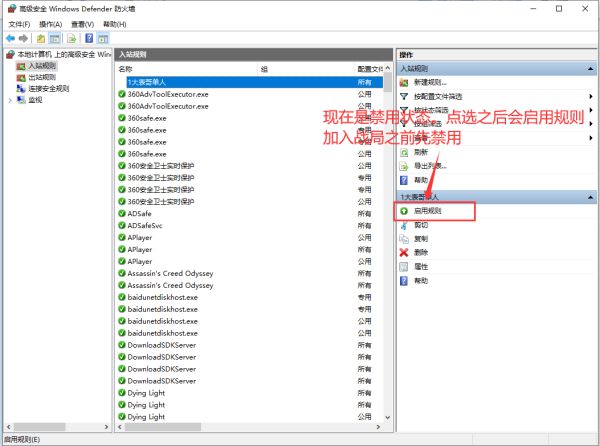Expand the 监视 (Monitoring) tree node
Viewport: 600px width, 446px height.
(x=10, y=100)
